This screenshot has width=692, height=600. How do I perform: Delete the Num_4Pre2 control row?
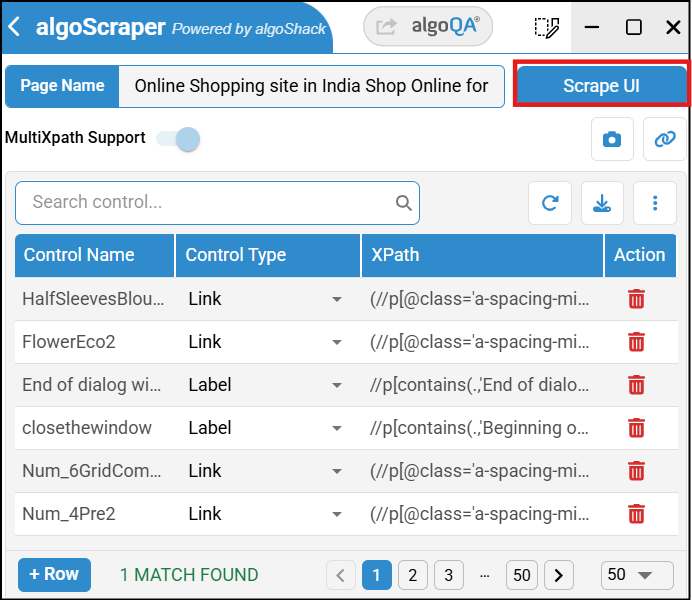pyautogui.click(x=636, y=514)
